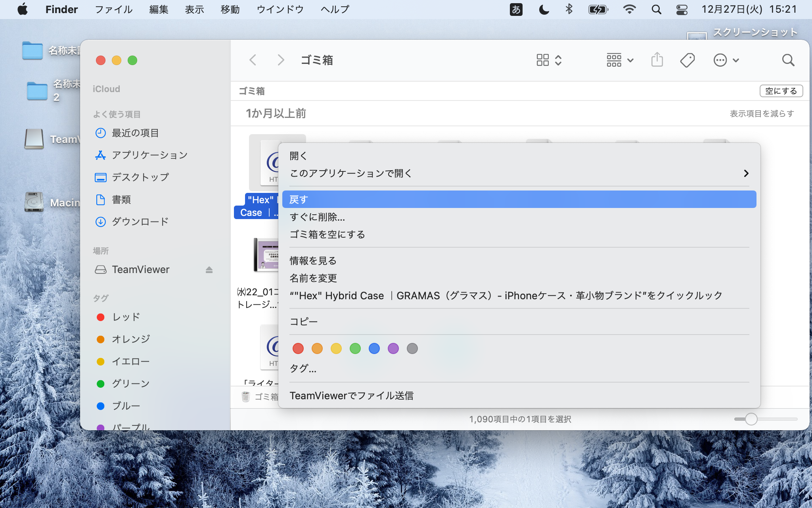Eject TeamViewer volume in the sidebar
The width and height of the screenshot is (812, 508).
click(209, 270)
